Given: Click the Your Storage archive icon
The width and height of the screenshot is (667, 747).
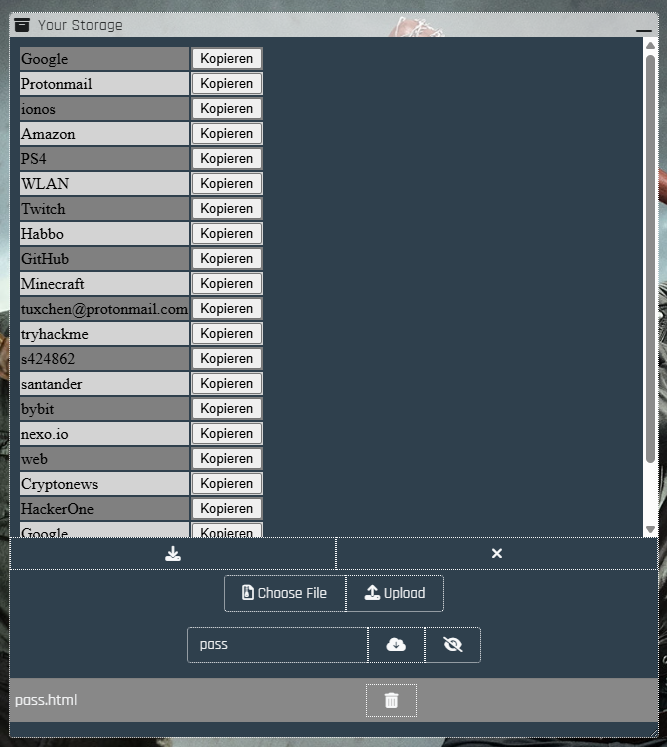Looking at the screenshot, I should 22,25.
